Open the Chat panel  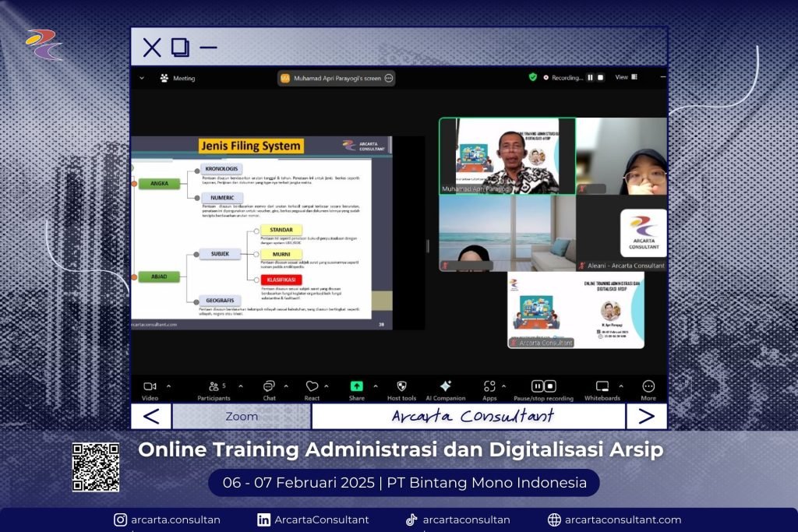269,386
